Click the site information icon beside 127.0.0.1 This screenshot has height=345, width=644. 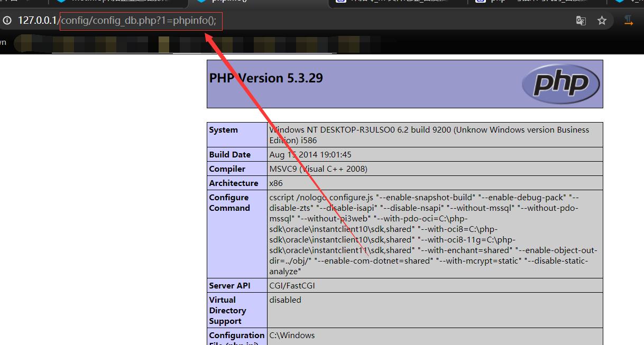click(7, 21)
